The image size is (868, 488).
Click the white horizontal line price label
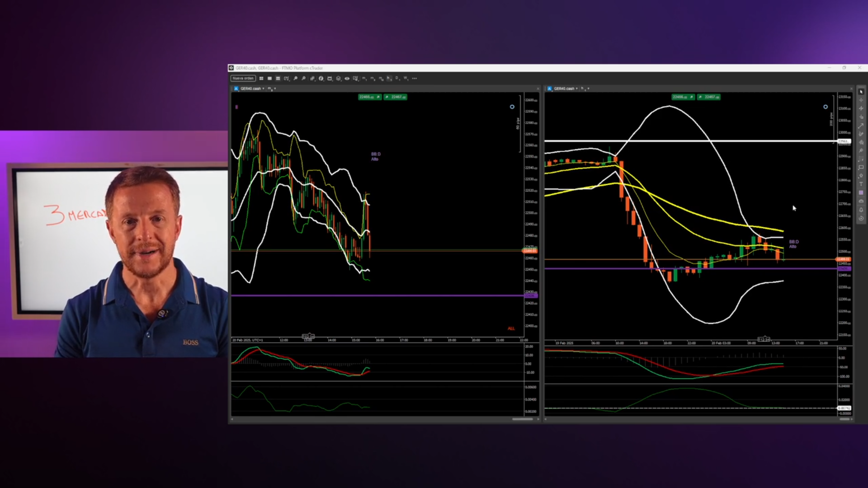844,141
